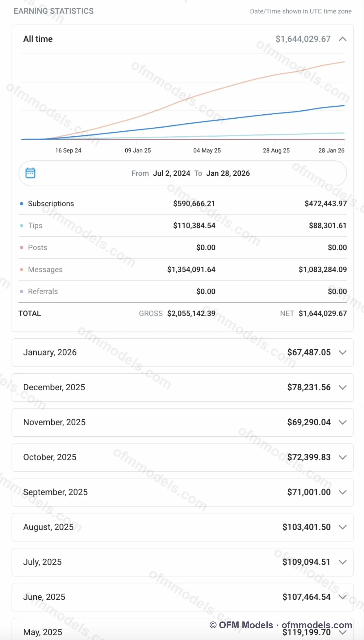The width and height of the screenshot is (364, 640).
Task: Click the May, 2025 chevron icon
Action: click(342, 632)
